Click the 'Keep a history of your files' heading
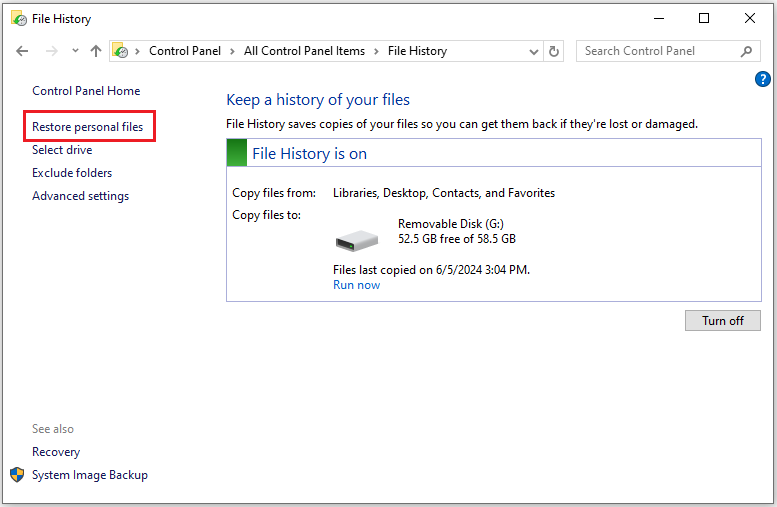Image resolution: width=777 pixels, height=507 pixels. click(x=318, y=100)
